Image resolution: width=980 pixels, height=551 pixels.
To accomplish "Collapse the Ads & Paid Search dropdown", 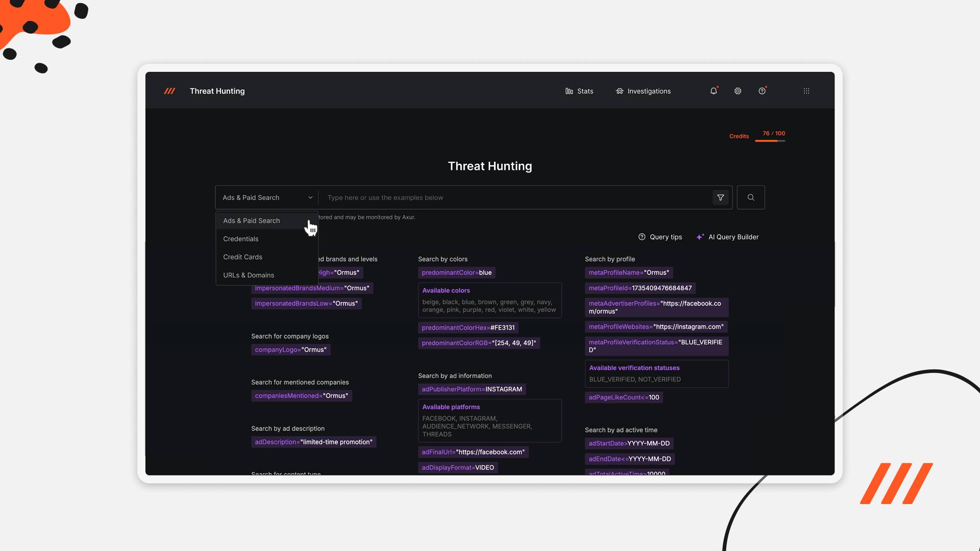I will pyautogui.click(x=267, y=197).
